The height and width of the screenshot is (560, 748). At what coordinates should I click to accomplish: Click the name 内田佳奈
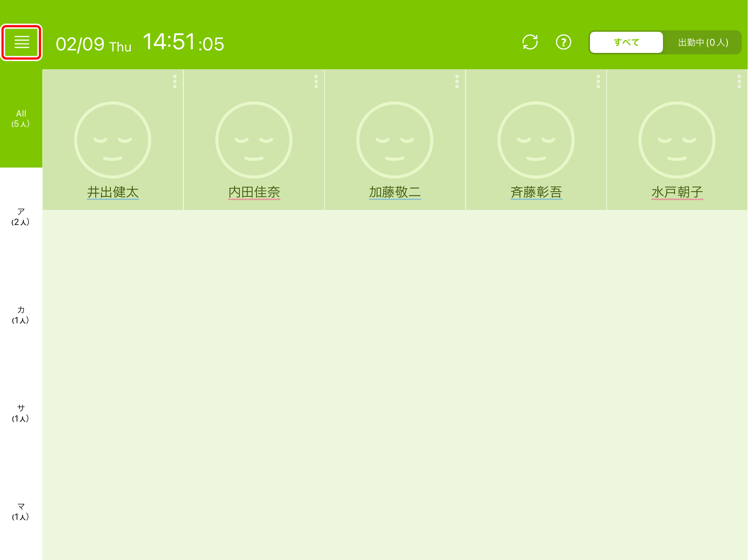coord(254,192)
